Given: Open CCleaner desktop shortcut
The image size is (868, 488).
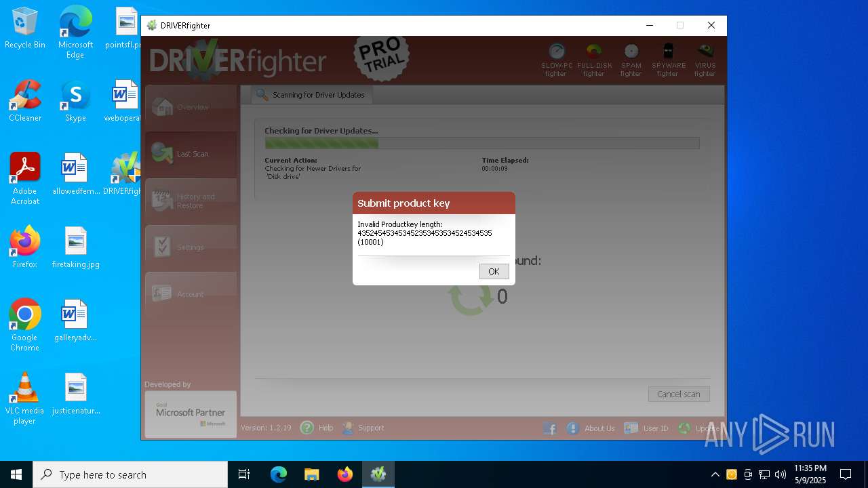Looking at the screenshot, I should (x=25, y=102).
